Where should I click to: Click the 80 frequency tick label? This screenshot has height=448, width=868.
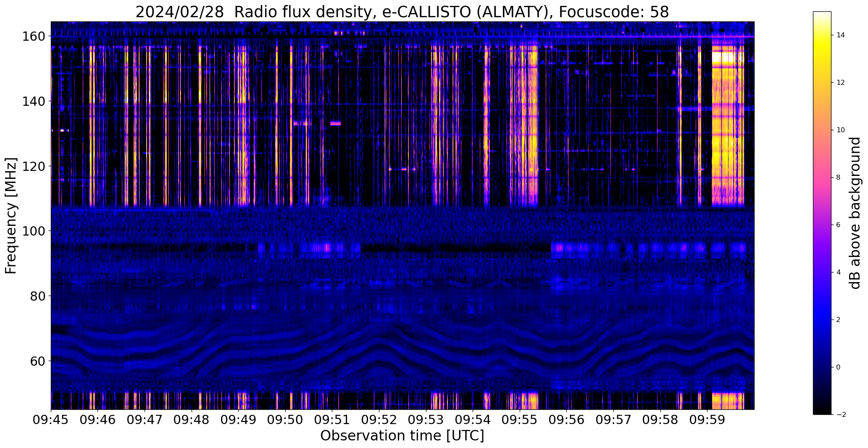(x=37, y=296)
